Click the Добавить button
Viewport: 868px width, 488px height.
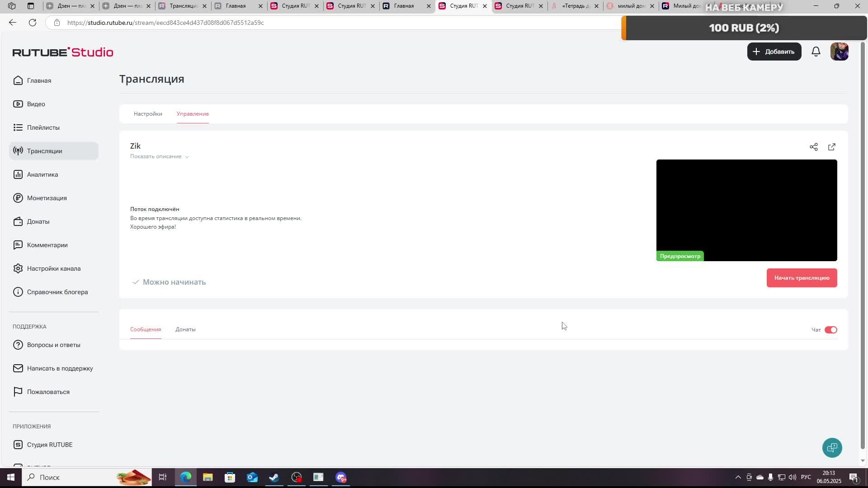774,52
